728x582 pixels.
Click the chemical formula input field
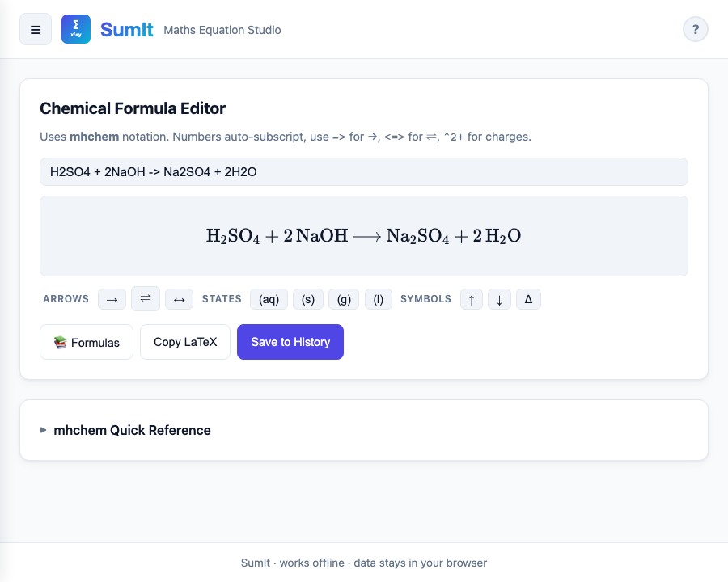coord(364,171)
